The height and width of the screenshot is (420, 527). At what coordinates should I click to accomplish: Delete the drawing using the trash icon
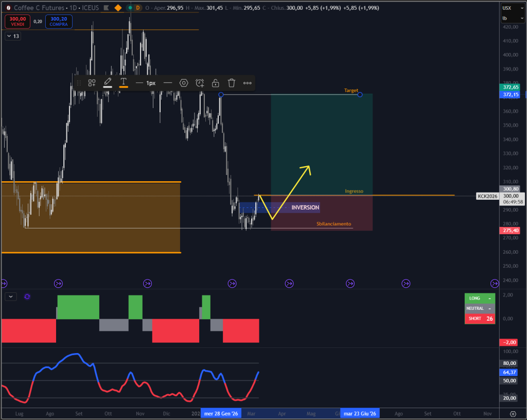pyautogui.click(x=232, y=83)
